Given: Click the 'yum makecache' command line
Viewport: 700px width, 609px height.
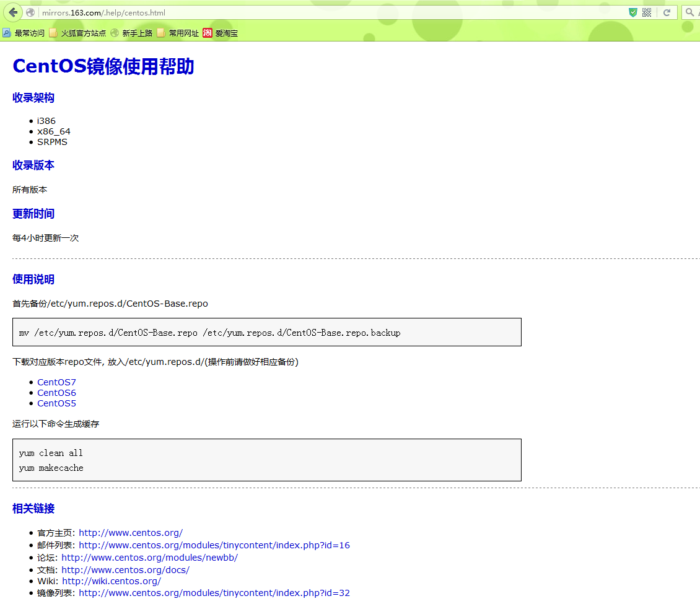Looking at the screenshot, I should click(51, 468).
